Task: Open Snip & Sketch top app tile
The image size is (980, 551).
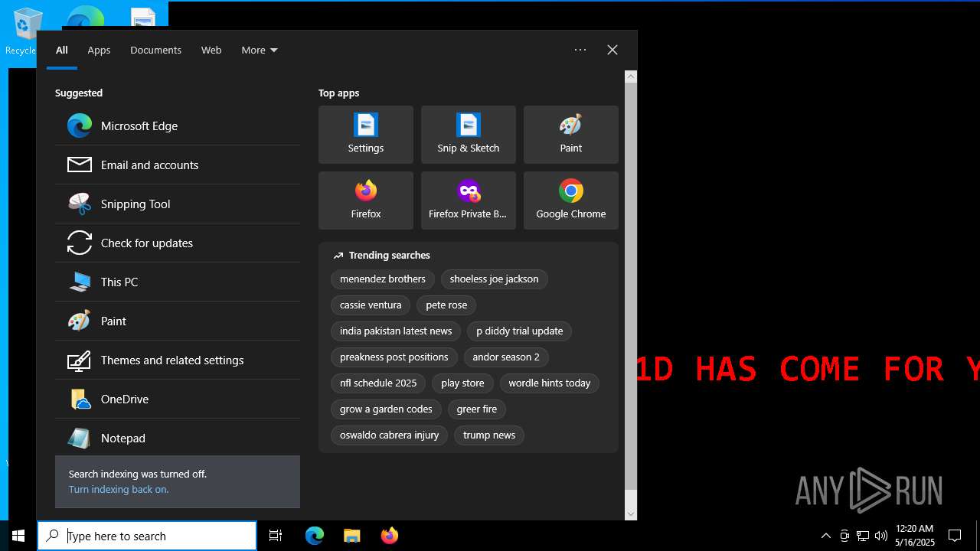Action: [x=469, y=135]
